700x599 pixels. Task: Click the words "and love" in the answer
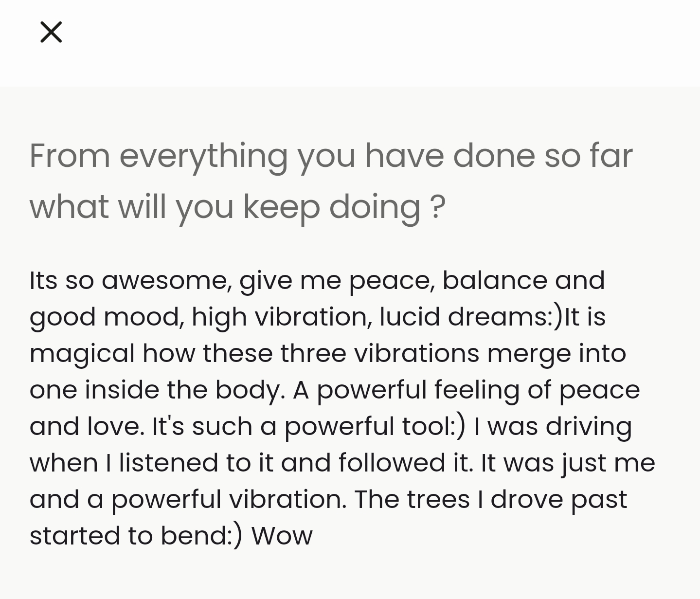coord(86,426)
